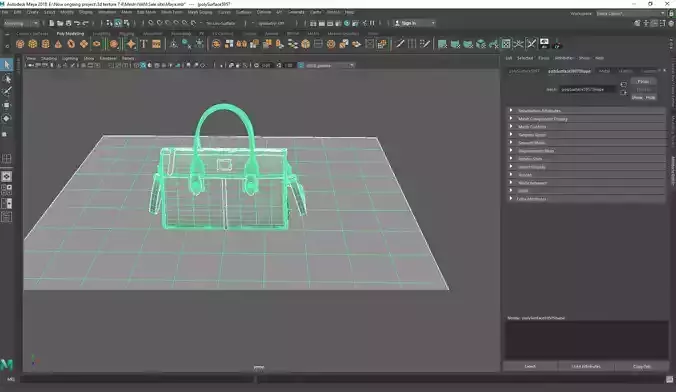Open the Attribute Editor Selected menu
Screen dimensions: 676x392
[525, 58]
